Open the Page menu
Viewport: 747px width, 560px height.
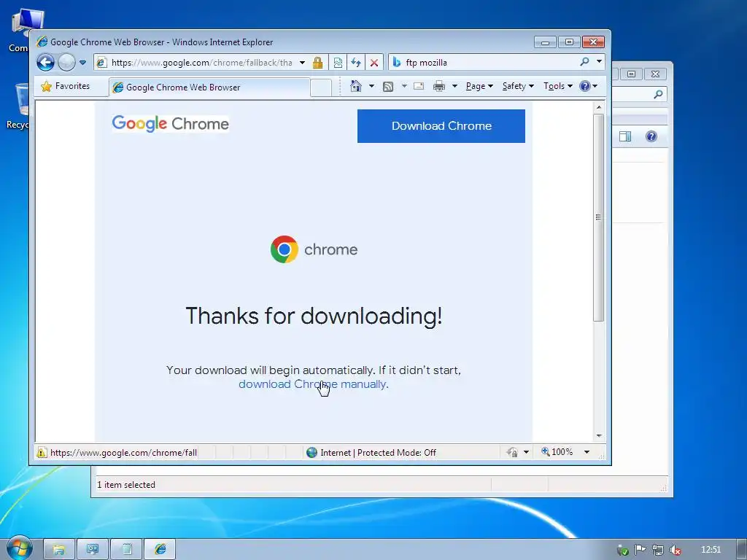(x=479, y=86)
